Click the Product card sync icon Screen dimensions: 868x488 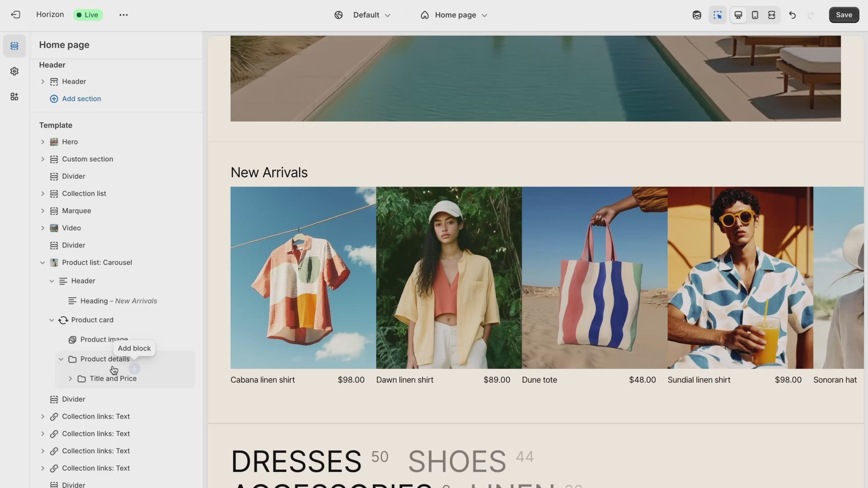(x=63, y=320)
